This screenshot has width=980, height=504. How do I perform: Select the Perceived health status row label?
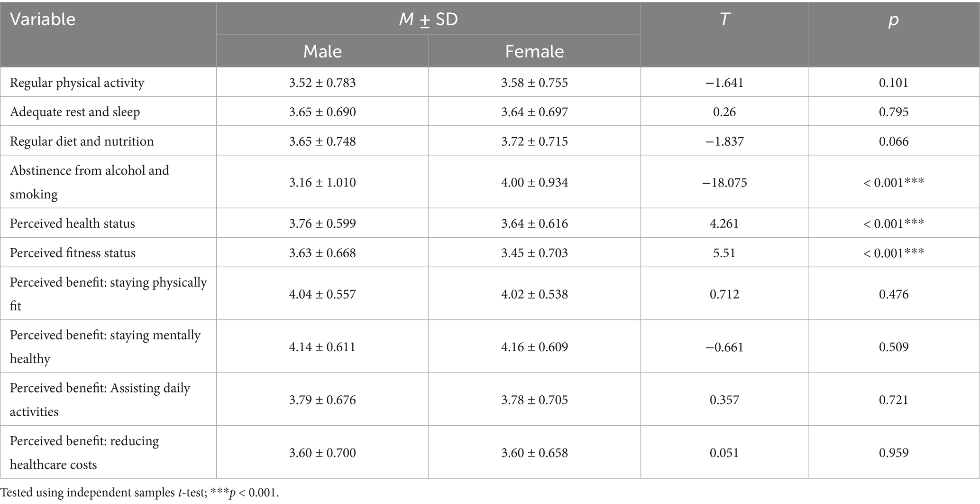[73, 224]
